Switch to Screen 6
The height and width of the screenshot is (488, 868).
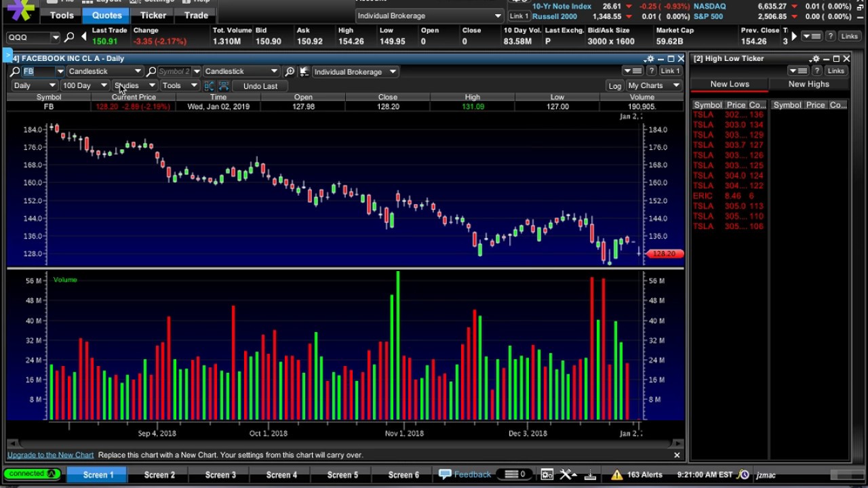[403, 474]
